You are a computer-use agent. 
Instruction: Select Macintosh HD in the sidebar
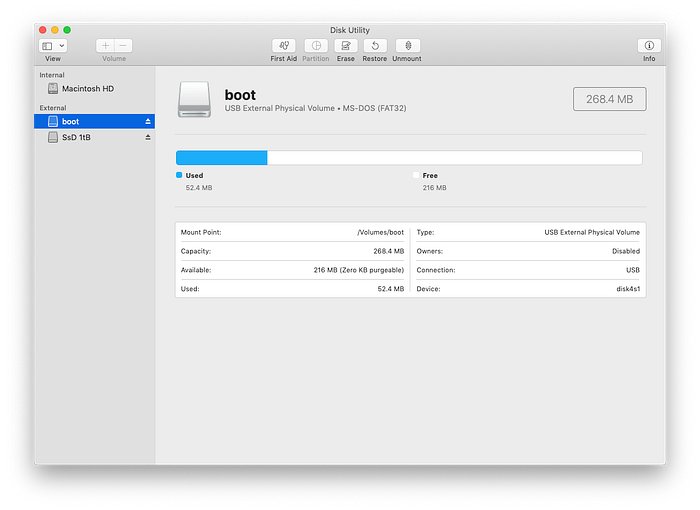point(95,88)
